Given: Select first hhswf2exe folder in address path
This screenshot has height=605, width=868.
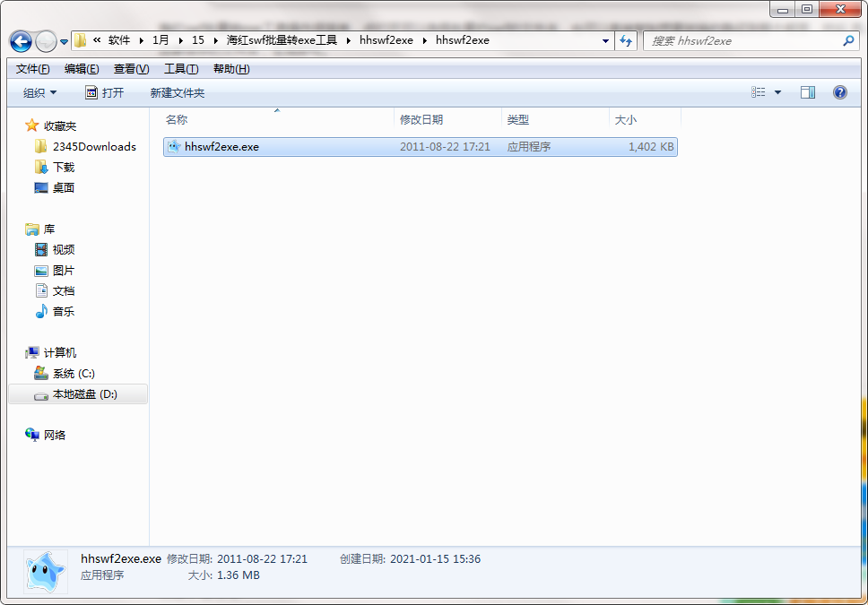Looking at the screenshot, I should [x=386, y=39].
